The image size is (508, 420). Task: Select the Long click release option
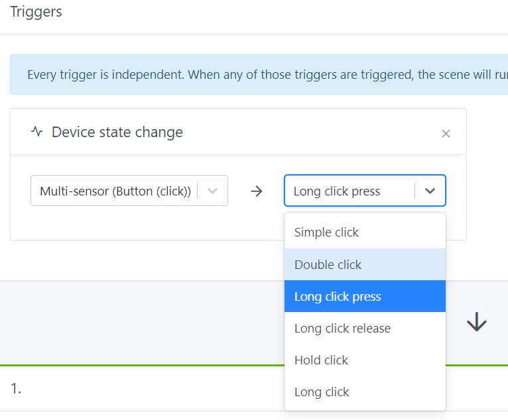(342, 328)
